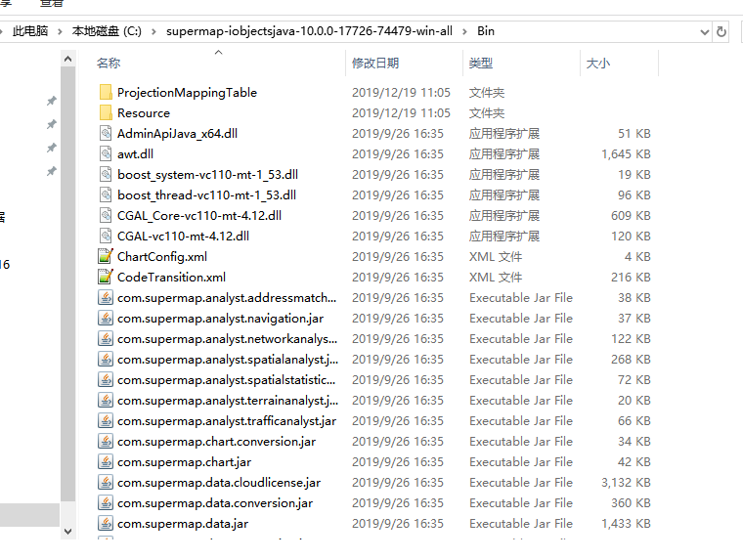Open the address bar history dropdown

pos(703,31)
